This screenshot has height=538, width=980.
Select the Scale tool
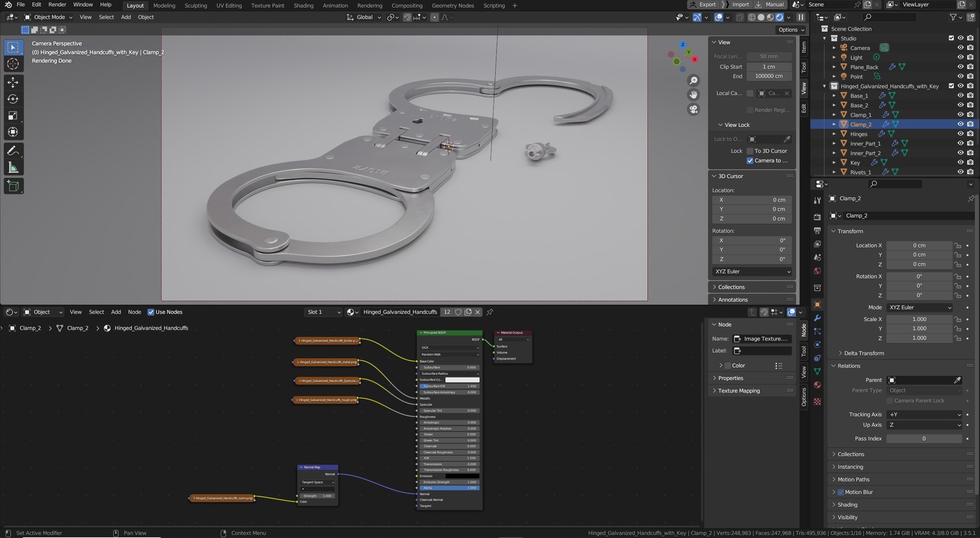(13, 116)
